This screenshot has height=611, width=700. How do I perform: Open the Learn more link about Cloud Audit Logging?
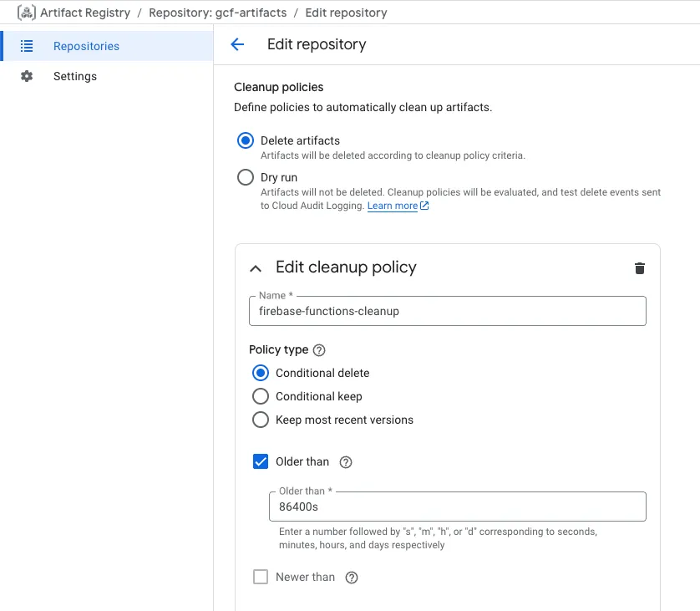pos(393,206)
